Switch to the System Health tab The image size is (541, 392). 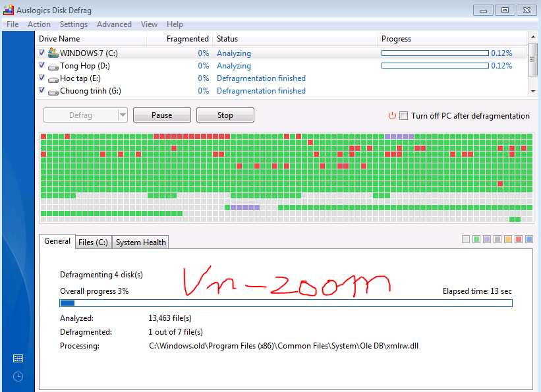click(x=140, y=242)
